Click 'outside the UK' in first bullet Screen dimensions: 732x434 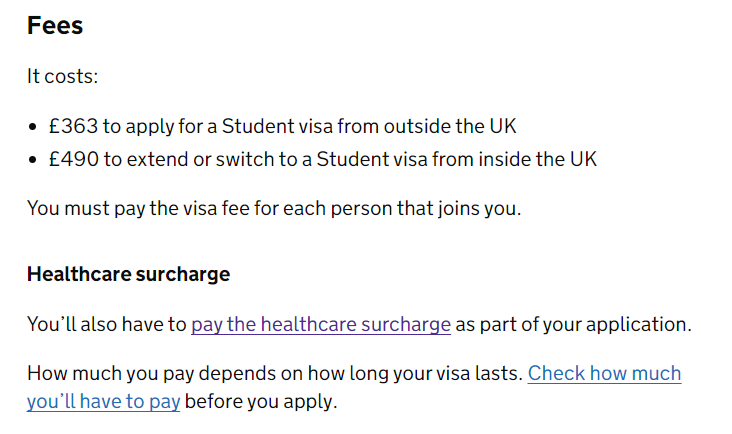point(450,126)
